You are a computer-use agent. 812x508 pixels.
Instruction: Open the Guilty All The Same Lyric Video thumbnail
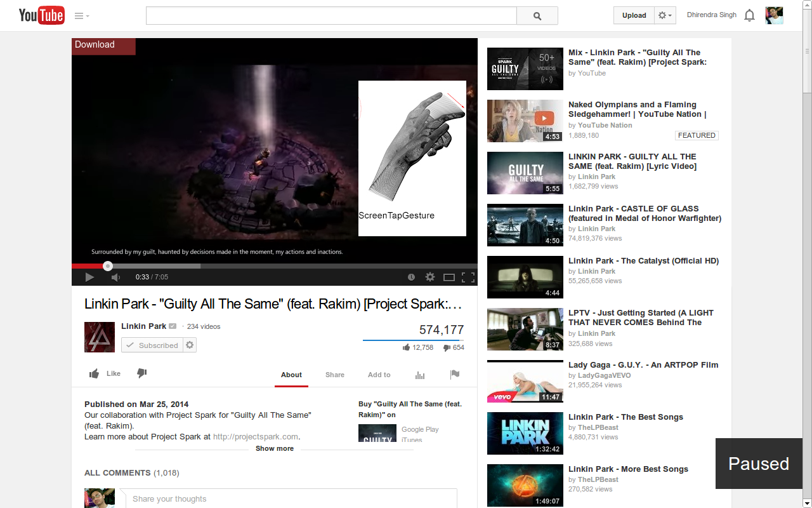(x=525, y=173)
